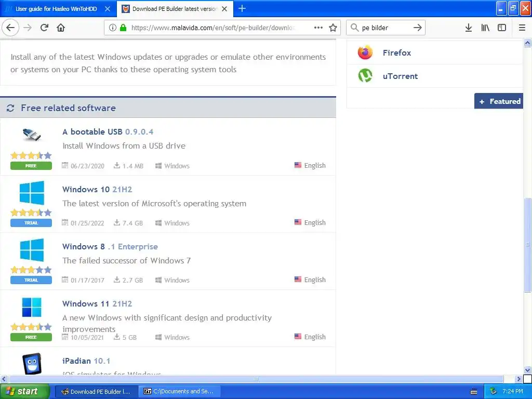Click the vertical scrollbar thumb

pos(528,245)
